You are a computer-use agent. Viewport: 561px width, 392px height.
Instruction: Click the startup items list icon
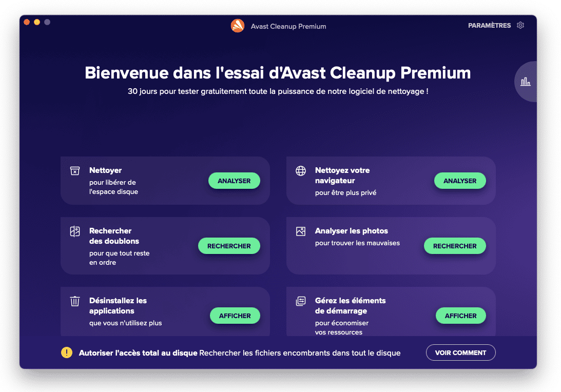301,301
